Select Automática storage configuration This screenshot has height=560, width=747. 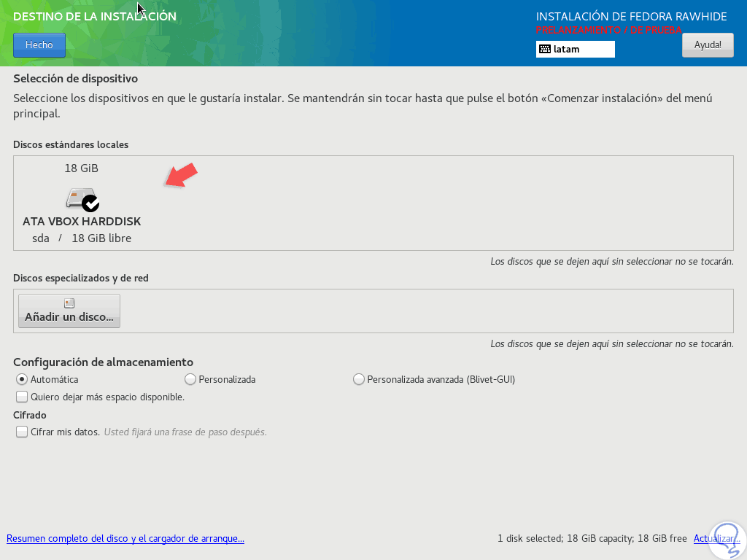[x=47, y=379]
